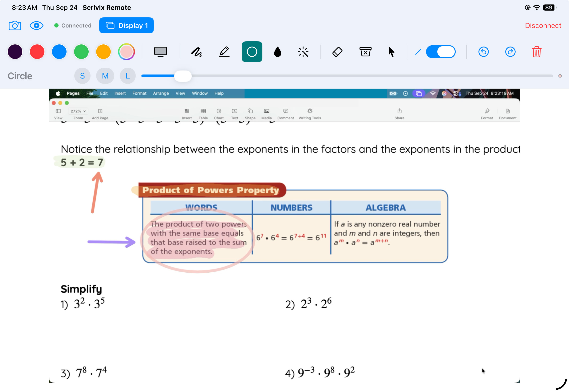This screenshot has height=392, width=569.
Task: Select the dark purple color swatch
Action: coord(15,52)
